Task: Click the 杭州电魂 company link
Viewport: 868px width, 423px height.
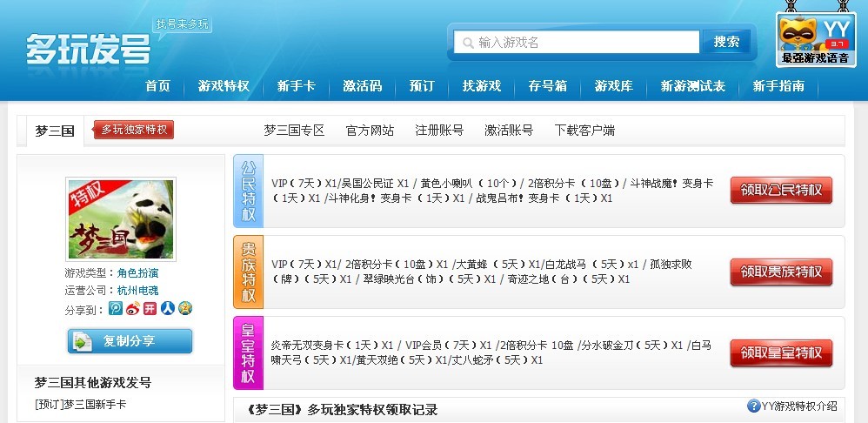Action: (137, 290)
